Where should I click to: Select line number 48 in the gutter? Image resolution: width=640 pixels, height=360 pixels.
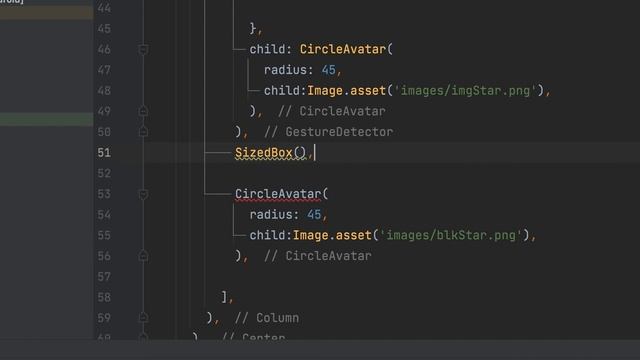[104, 91]
